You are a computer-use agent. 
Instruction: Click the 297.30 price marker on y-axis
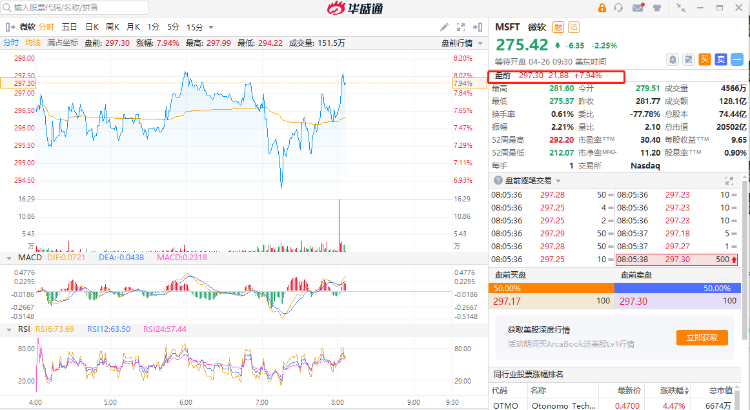click(x=17, y=83)
